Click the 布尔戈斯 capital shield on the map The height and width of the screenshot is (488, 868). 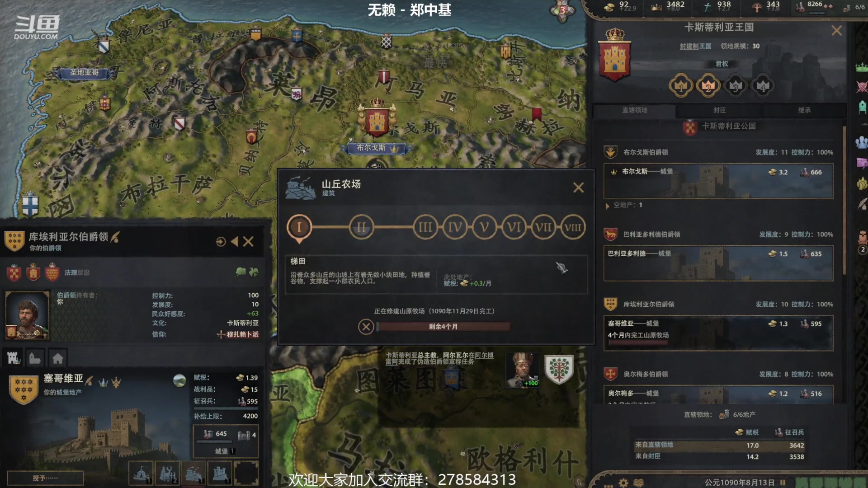click(x=377, y=118)
